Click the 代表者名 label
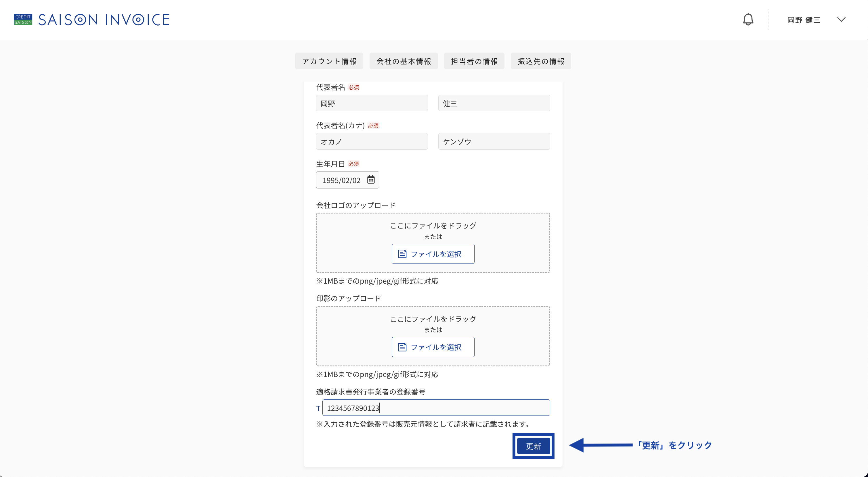 tap(330, 87)
